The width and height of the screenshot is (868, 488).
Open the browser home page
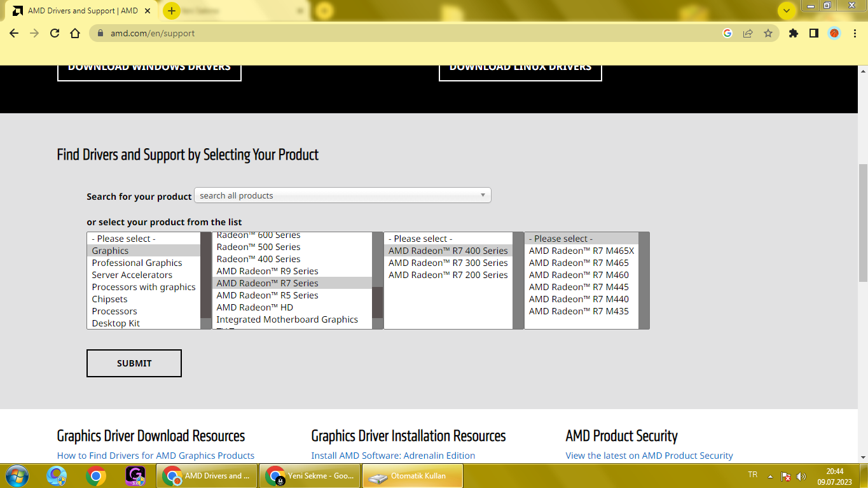click(75, 33)
